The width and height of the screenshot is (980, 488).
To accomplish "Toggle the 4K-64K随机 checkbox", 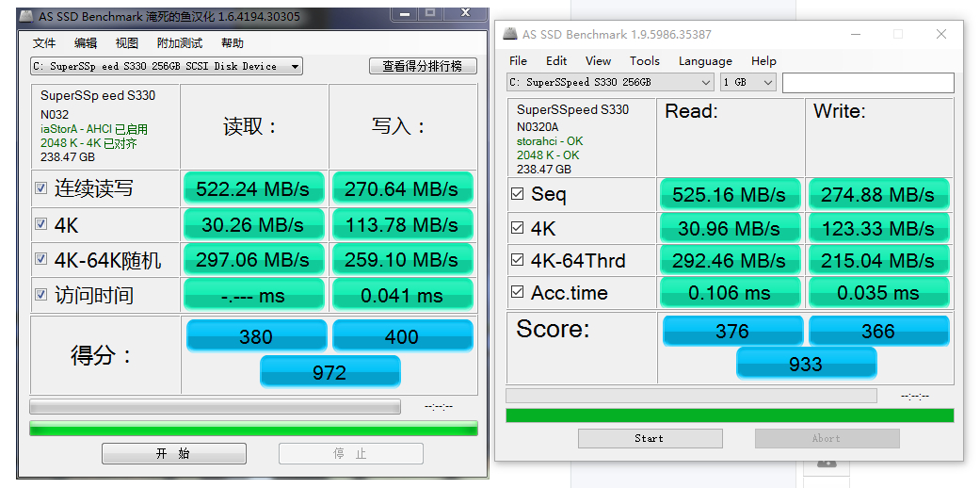I will [40, 258].
